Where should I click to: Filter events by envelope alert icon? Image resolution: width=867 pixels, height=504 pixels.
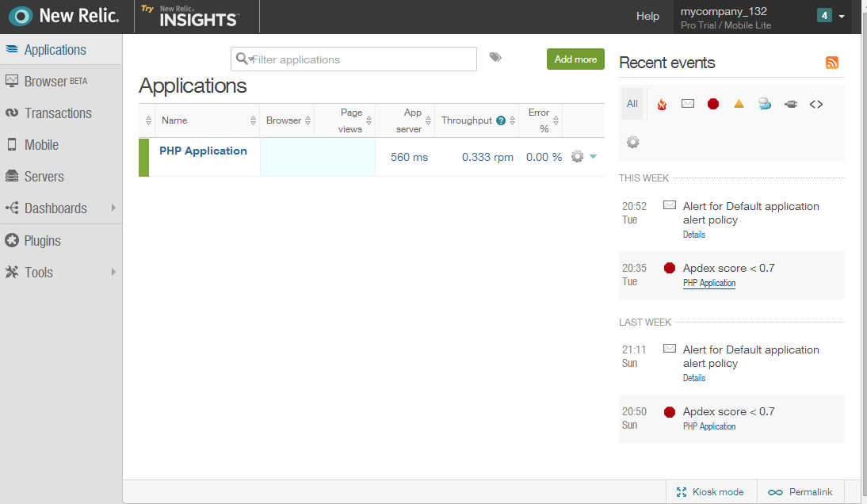pos(688,103)
